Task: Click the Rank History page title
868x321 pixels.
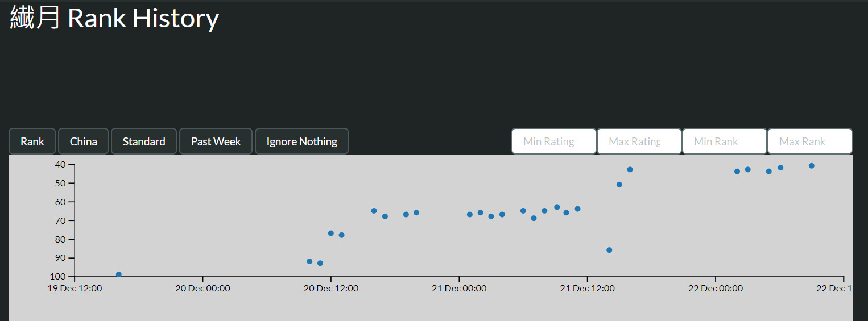Action: 114,18
